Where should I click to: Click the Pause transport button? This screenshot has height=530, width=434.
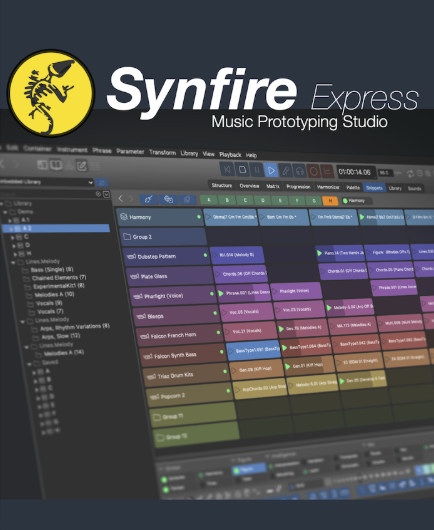pyautogui.click(x=257, y=170)
